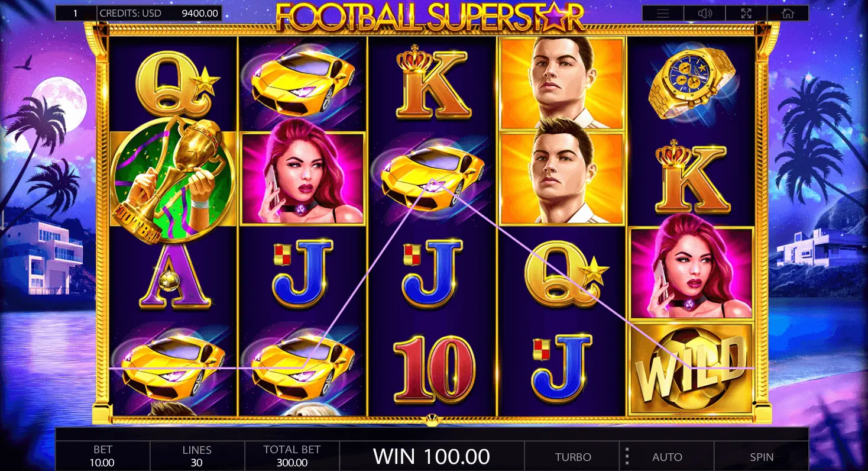Select the Total Bet 300.00 field

coord(292,456)
